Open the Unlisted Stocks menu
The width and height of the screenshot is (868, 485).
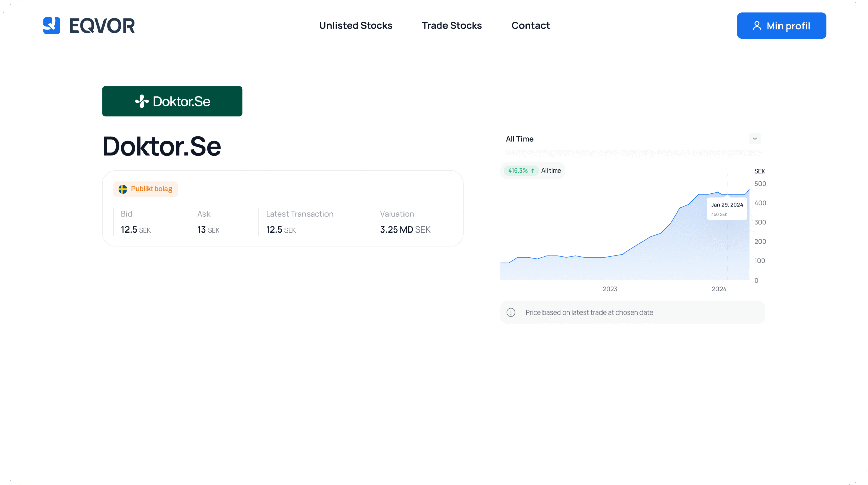[356, 25]
